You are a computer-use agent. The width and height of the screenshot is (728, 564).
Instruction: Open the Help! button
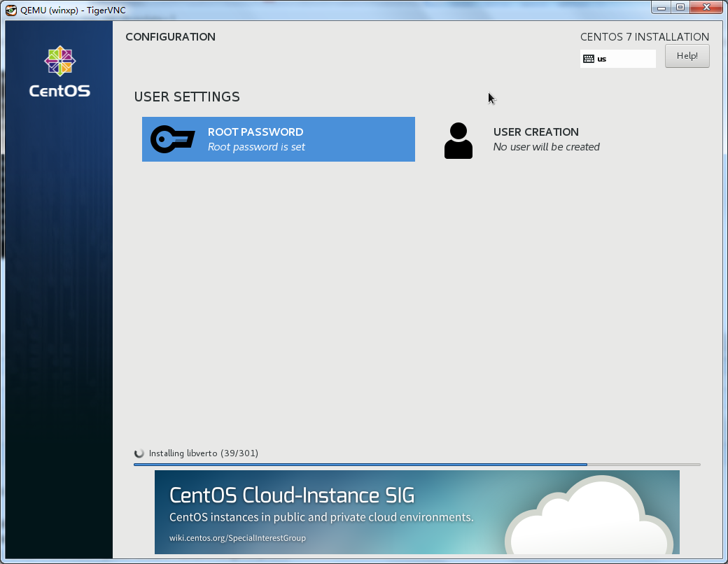click(687, 56)
